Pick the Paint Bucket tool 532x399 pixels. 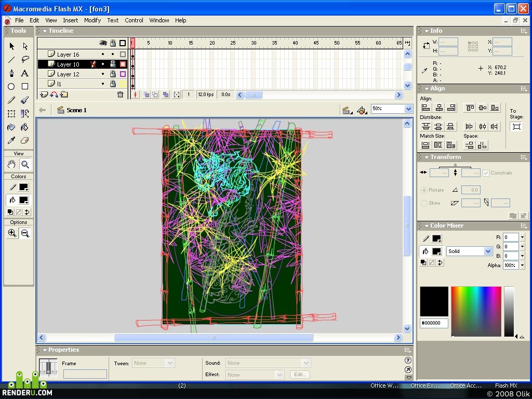pos(24,127)
